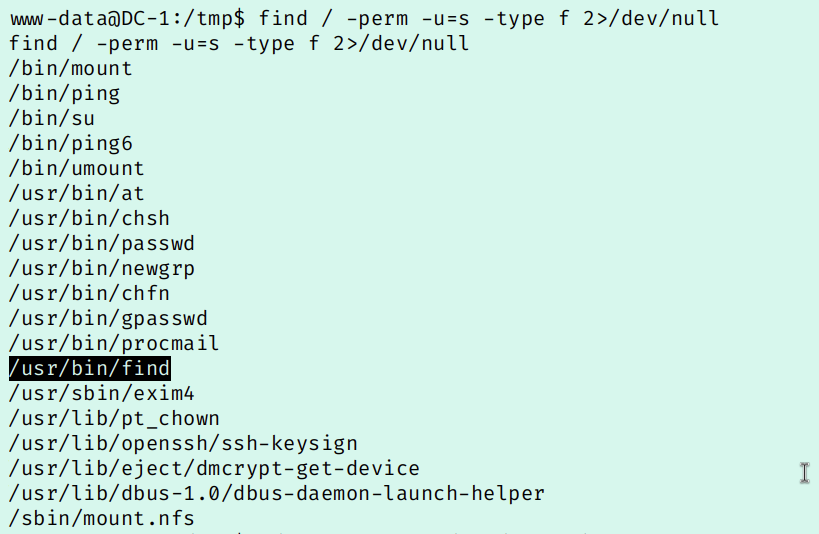The width and height of the screenshot is (819, 534).
Task: Click the /usr/bin/newgrp output line
Action: (102, 269)
